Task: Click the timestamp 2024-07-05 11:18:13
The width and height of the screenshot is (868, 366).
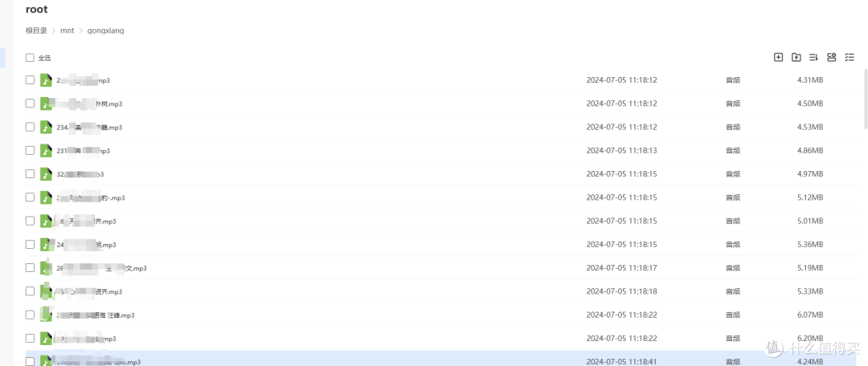Action: coord(621,150)
